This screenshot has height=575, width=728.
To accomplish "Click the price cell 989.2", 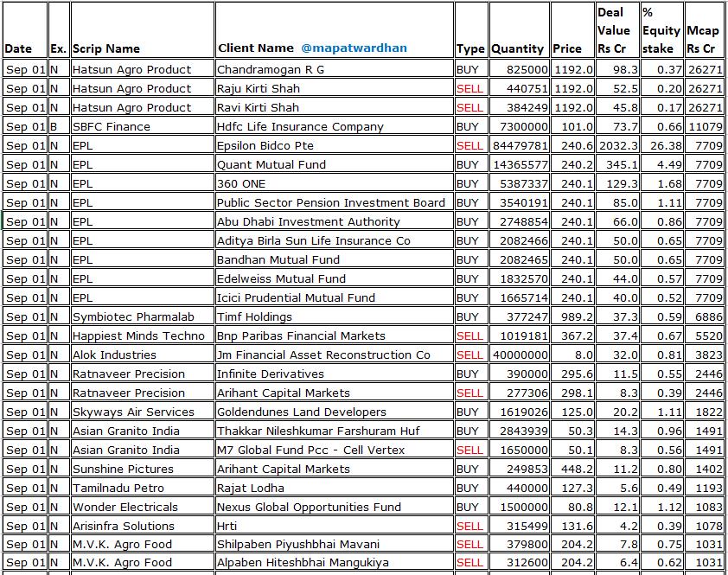I will pos(572,316).
